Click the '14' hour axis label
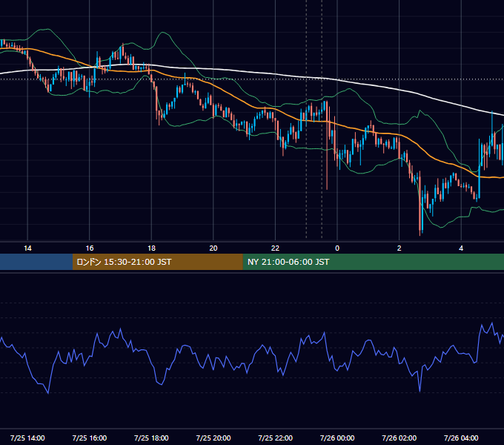Screen dimensions: 504x445 27,248
